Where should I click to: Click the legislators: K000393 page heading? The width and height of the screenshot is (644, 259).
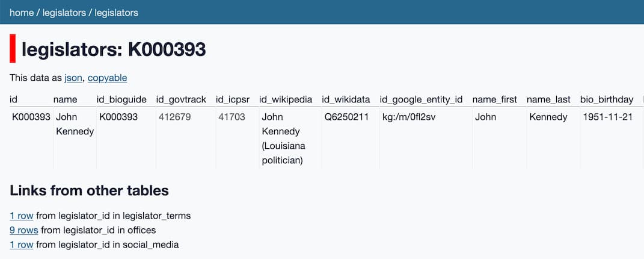[x=114, y=49]
